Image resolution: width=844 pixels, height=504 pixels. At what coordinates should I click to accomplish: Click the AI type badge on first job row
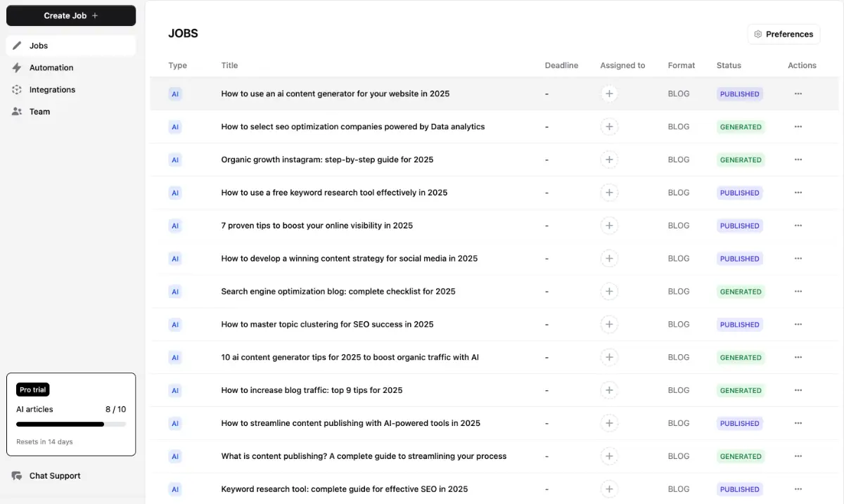pos(175,94)
